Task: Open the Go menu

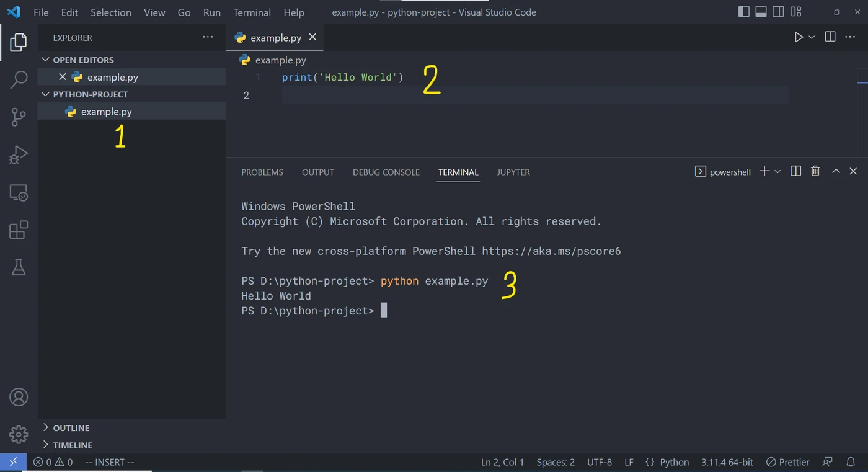Action: pyautogui.click(x=184, y=12)
